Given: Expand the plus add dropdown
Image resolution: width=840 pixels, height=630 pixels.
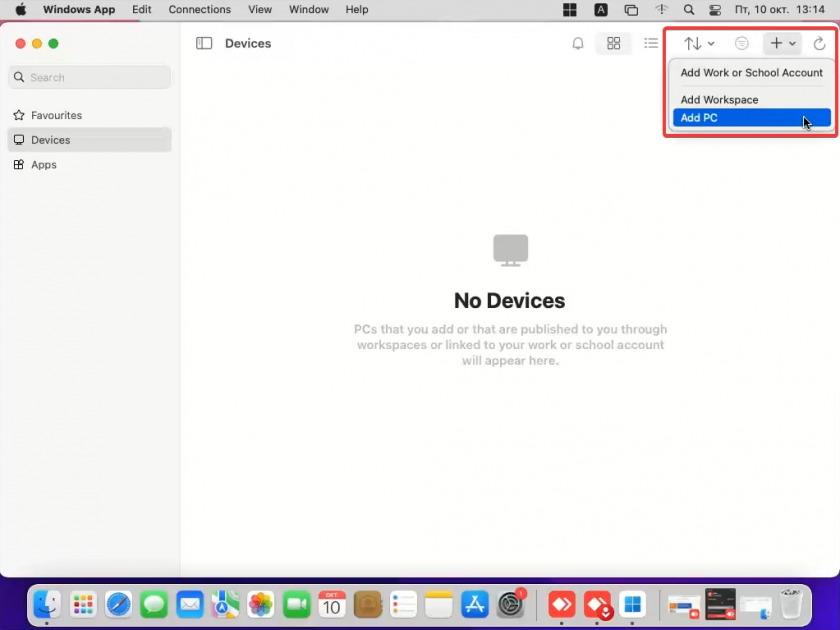Looking at the screenshot, I should click(x=782, y=44).
